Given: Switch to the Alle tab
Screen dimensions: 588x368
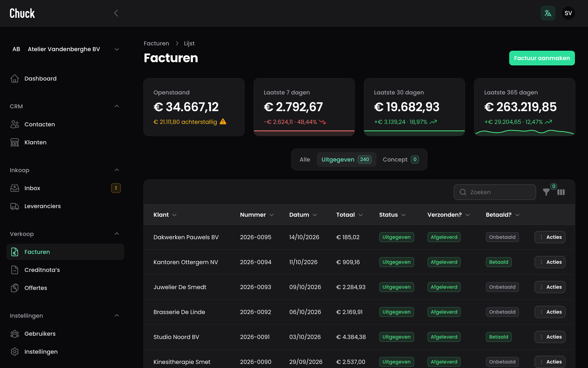Looking at the screenshot, I should coord(305,159).
